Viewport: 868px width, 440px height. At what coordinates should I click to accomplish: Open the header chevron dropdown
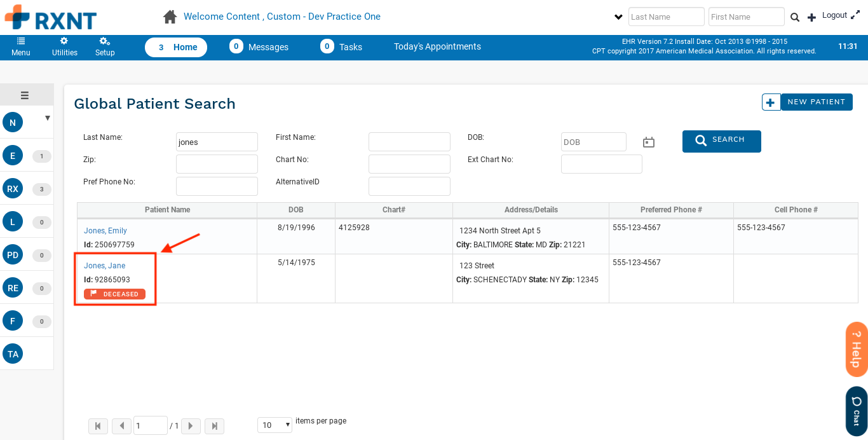[x=618, y=17]
